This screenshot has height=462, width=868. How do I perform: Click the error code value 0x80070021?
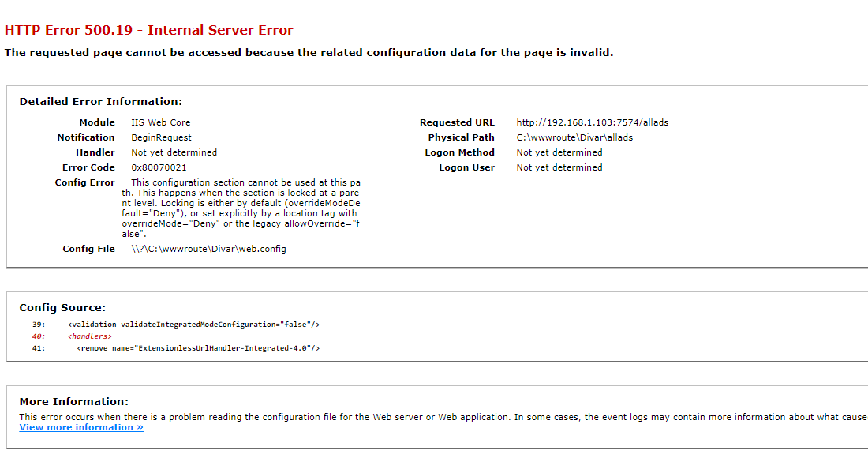[x=159, y=167]
